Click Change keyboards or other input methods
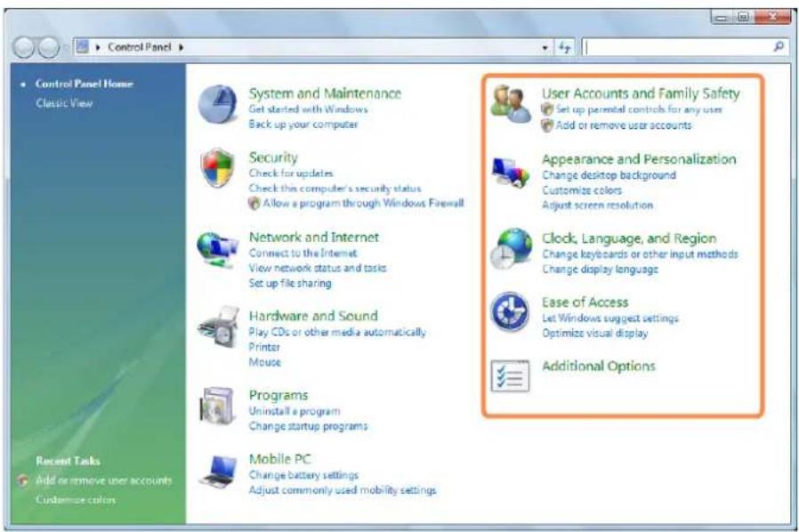 click(x=640, y=254)
